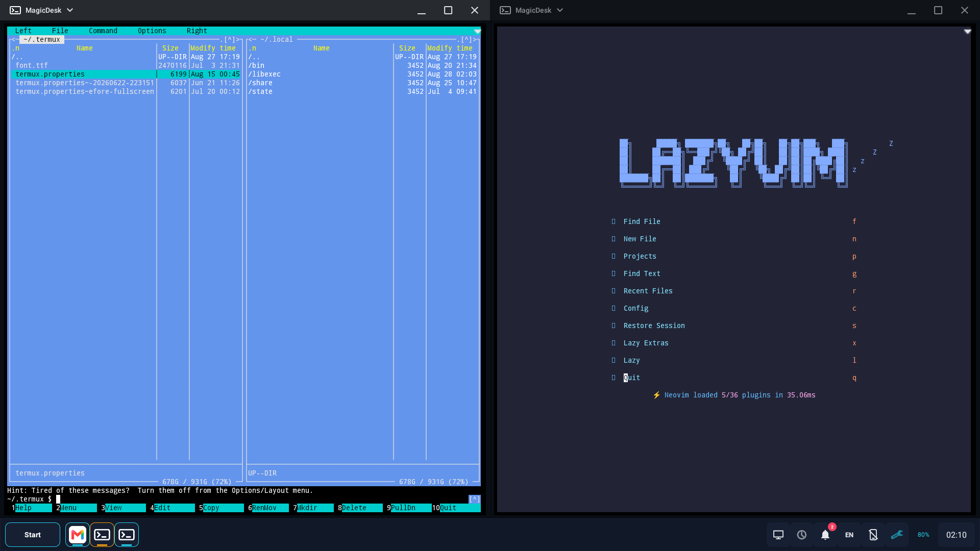Screen dimensions: 980x551
Task: Choose Projects in LazyVim dashboard
Action: tap(640, 256)
